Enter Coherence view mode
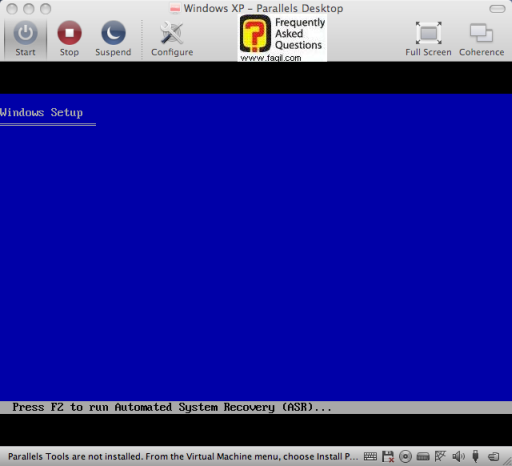Screen dimensions: 512x466 coord(481,38)
